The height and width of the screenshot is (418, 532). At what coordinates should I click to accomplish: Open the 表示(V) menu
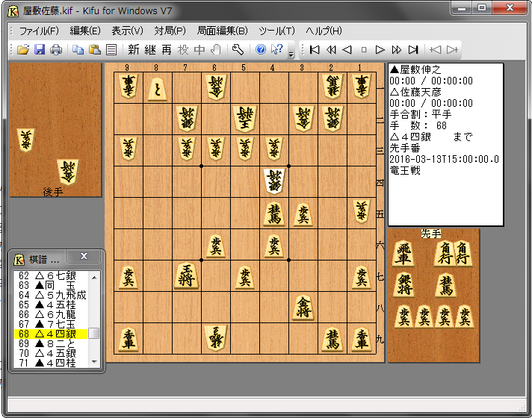coord(128,31)
